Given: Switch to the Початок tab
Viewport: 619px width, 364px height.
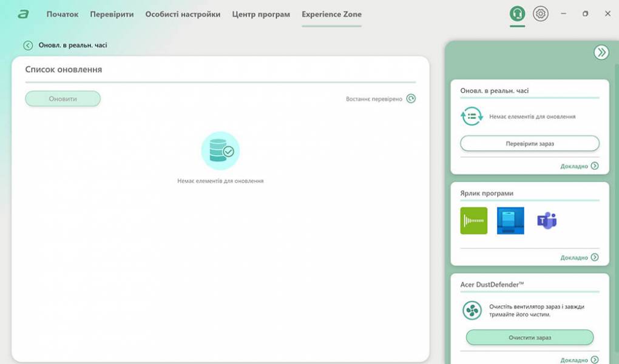Looking at the screenshot, I should 63,14.
